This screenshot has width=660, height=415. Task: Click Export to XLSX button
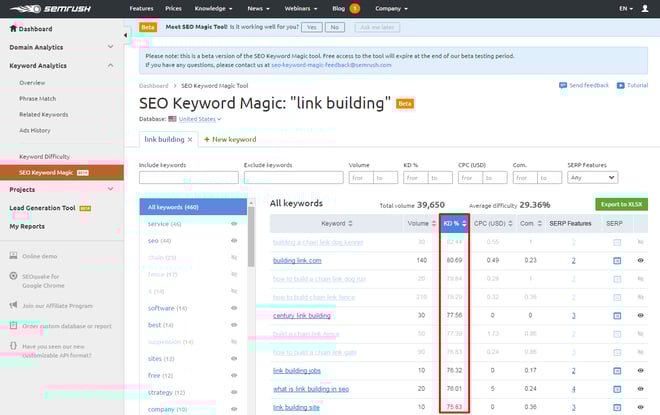pyautogui.click(x=621, y=204)
